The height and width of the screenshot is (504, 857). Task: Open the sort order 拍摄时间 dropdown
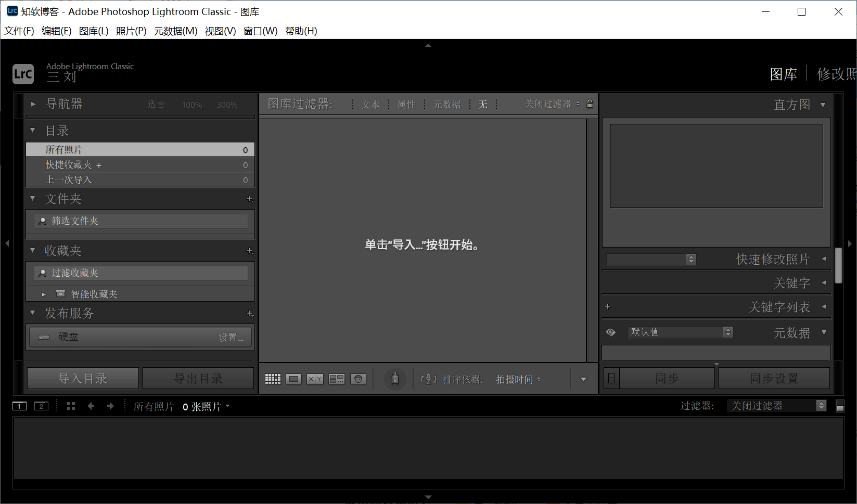click(x=518, y=380)
